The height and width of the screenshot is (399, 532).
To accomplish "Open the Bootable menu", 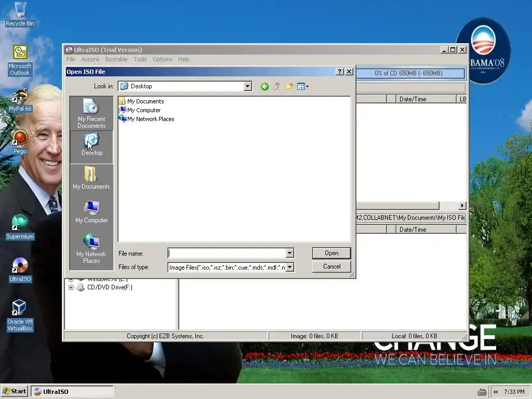I will (116, 59).
